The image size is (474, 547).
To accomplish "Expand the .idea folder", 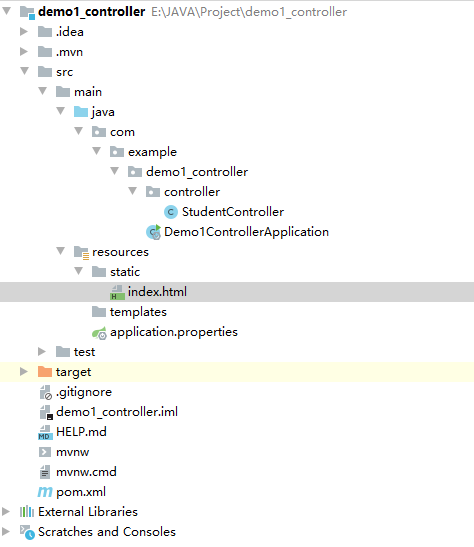I will point(24,32).
